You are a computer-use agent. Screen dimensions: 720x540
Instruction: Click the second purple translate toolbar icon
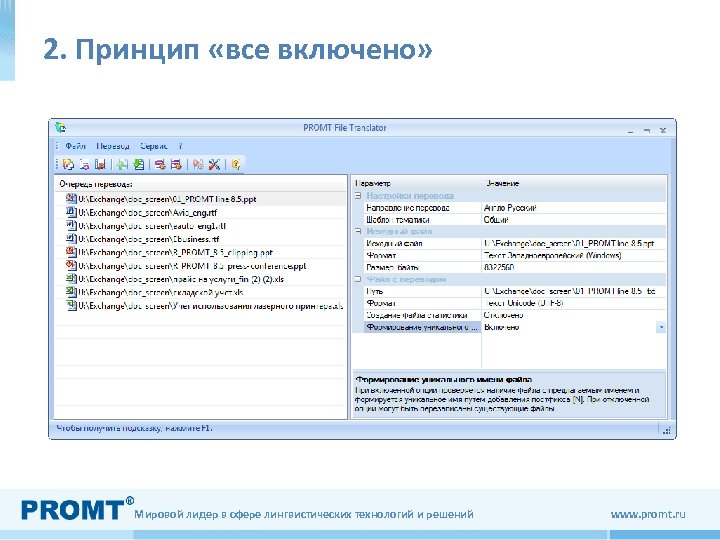(x=176, y=164)
